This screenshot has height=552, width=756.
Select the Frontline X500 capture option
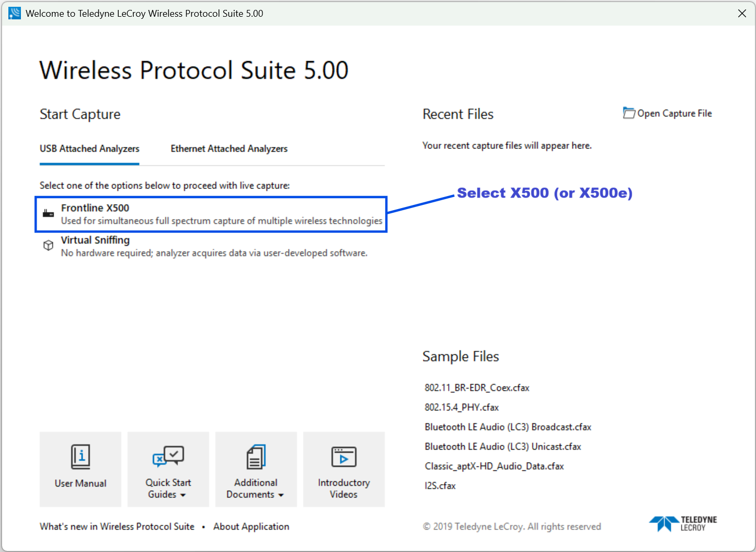pos(211,214)
